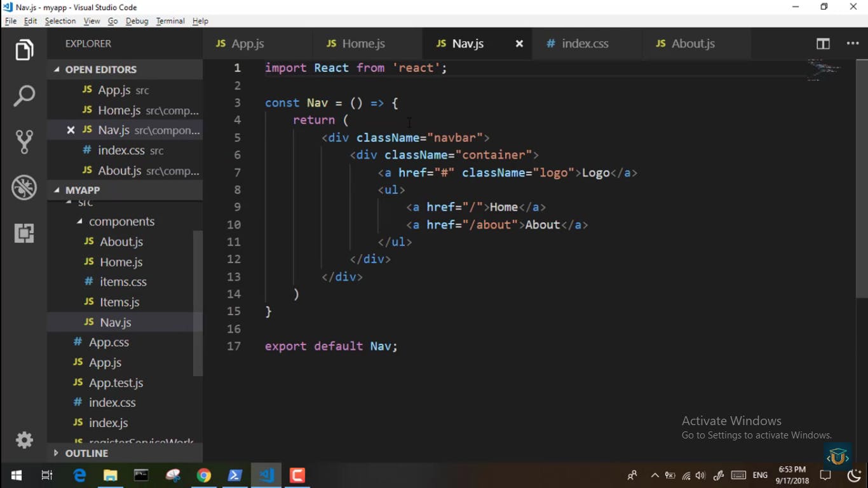The image size is (868, 488).
Task: Open PowerShell from the taskbar
Action: point(235,475)
